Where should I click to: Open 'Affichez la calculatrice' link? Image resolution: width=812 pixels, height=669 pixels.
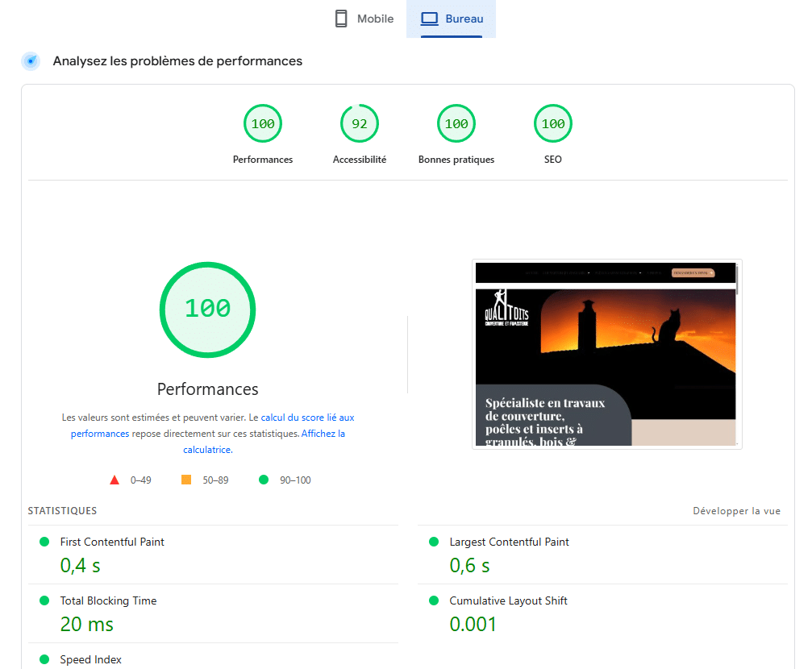[x=323, y=434]
